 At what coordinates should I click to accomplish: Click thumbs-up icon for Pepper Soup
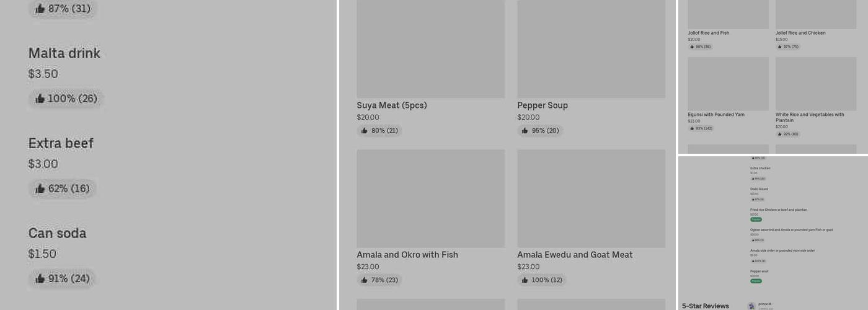[525, 131]
